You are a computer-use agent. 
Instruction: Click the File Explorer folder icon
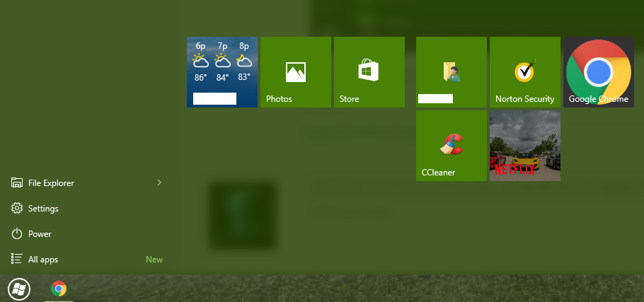(x=17, y=182)
